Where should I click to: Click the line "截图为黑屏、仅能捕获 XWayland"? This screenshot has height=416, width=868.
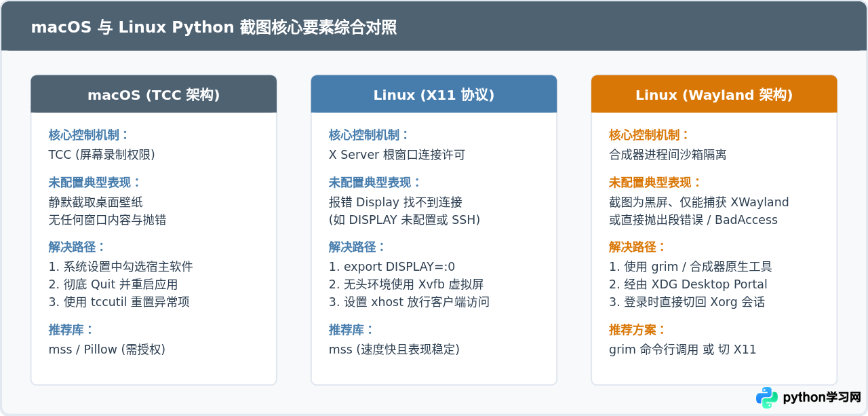click(699, 202)
